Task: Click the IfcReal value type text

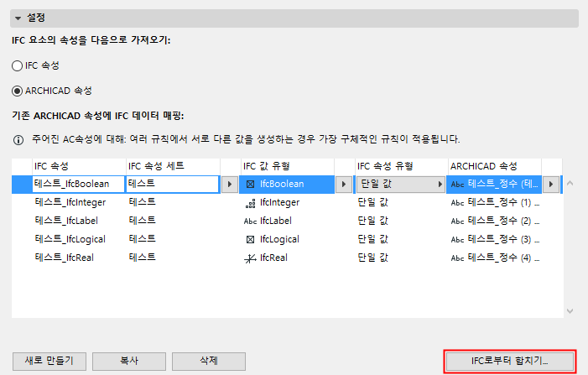Action: click(x=273, y=258)
